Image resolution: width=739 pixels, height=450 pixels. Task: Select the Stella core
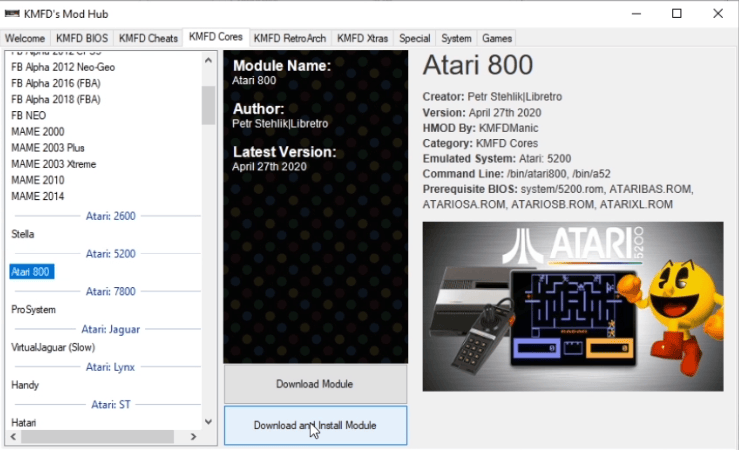[x=23, y=234]
